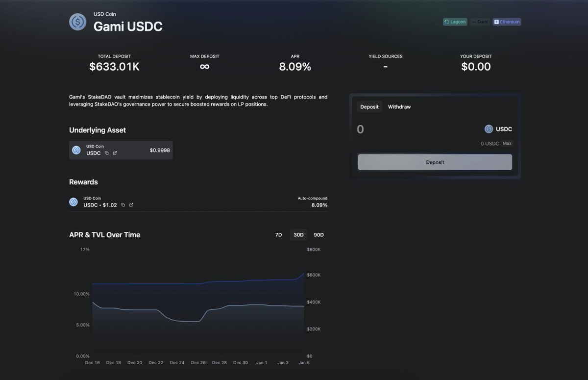
Task: Switch to the Withdraw tab
Action: [399, 107]
